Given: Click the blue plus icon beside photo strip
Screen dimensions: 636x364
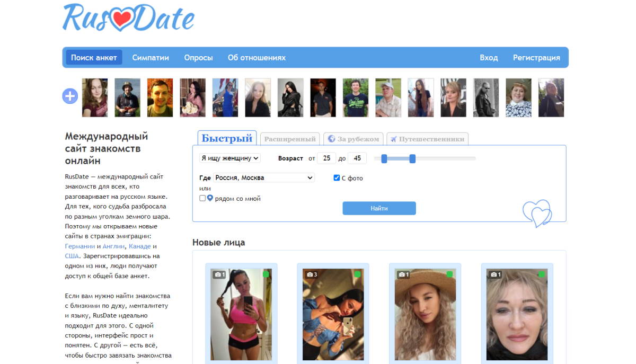Looking at the screenshot, I should coord(70,96).
